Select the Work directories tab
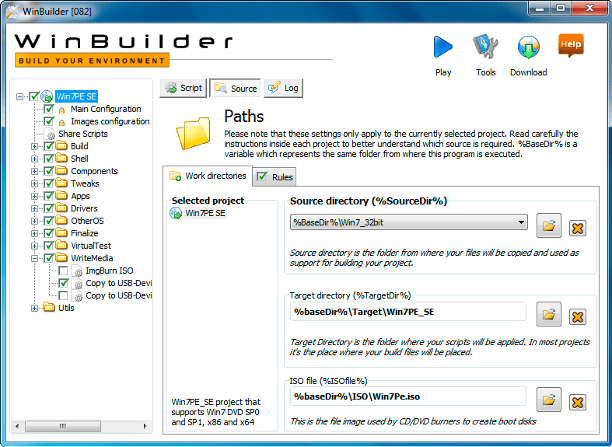The width and height of the screenshot is (612, 447). (207, 176)
